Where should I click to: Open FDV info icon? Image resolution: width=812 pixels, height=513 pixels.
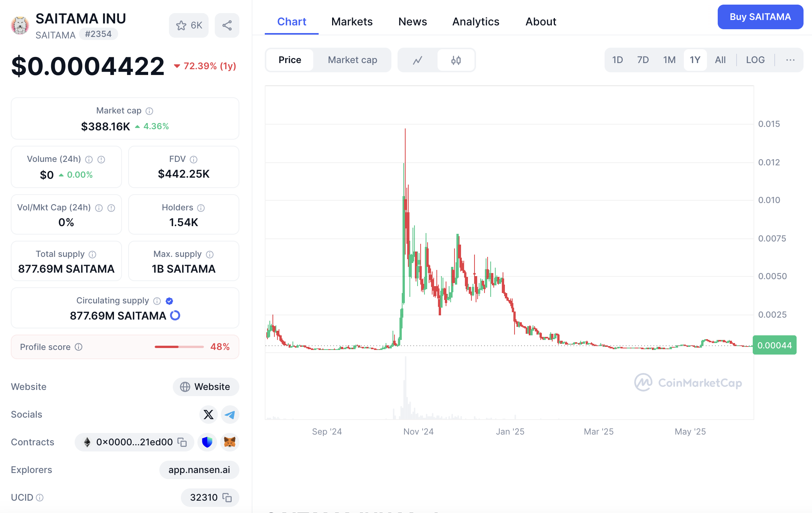[194, 160]
